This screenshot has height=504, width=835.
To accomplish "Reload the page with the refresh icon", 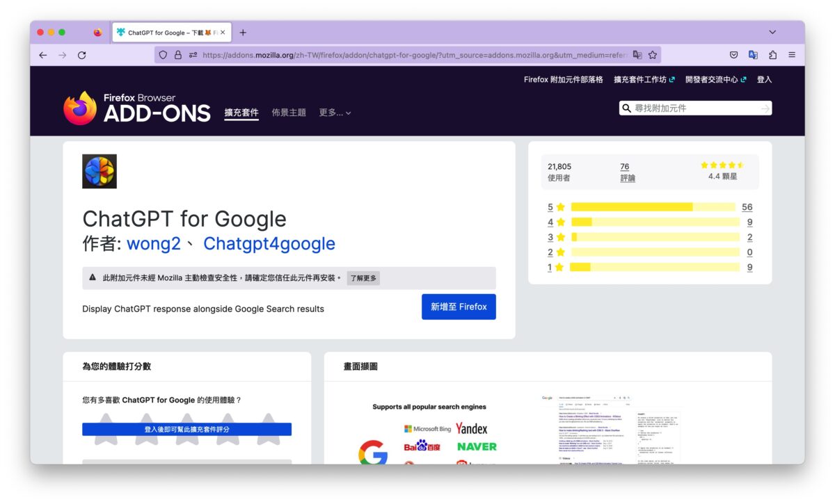I will coord(82,55).
